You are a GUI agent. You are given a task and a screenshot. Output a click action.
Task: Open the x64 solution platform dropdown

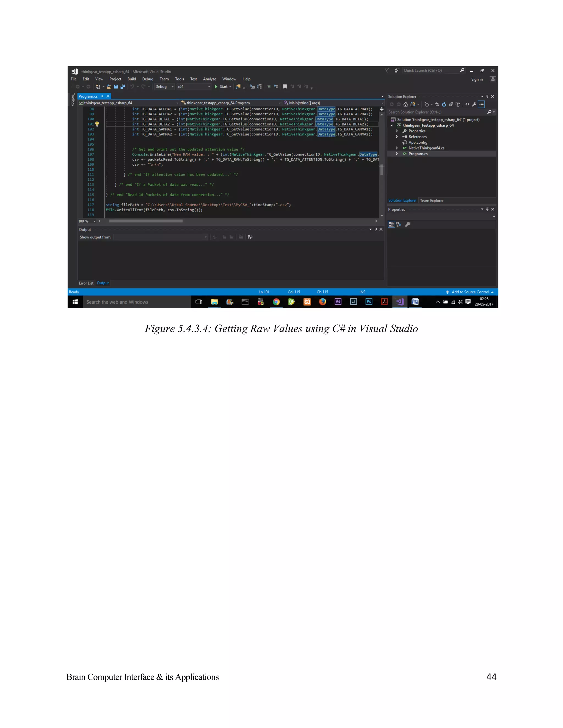tap(194, 87)
